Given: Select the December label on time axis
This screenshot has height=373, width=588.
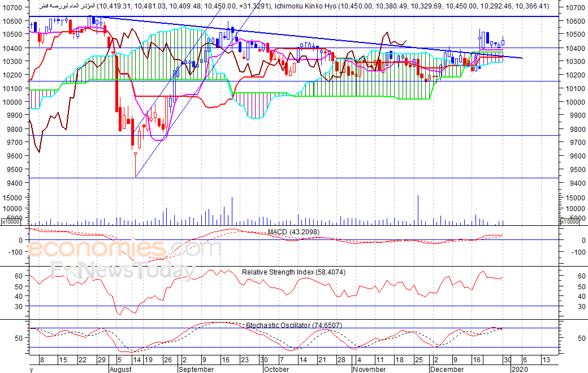Looking at the screenshot, I should point(447,369).
